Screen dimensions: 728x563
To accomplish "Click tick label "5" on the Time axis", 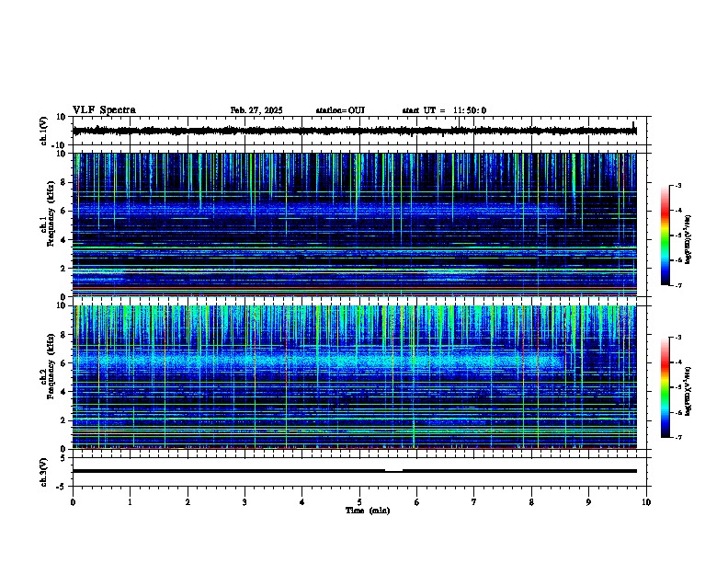I will tap(359, 502).
